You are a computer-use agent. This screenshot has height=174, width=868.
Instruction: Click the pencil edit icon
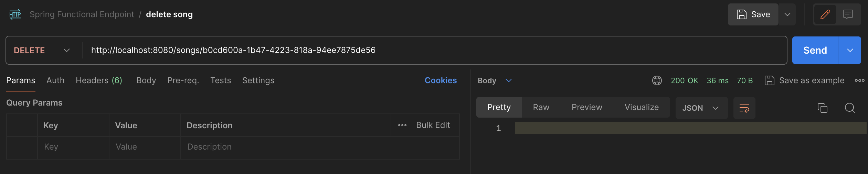pyautogui.click(x=825, y=14)
